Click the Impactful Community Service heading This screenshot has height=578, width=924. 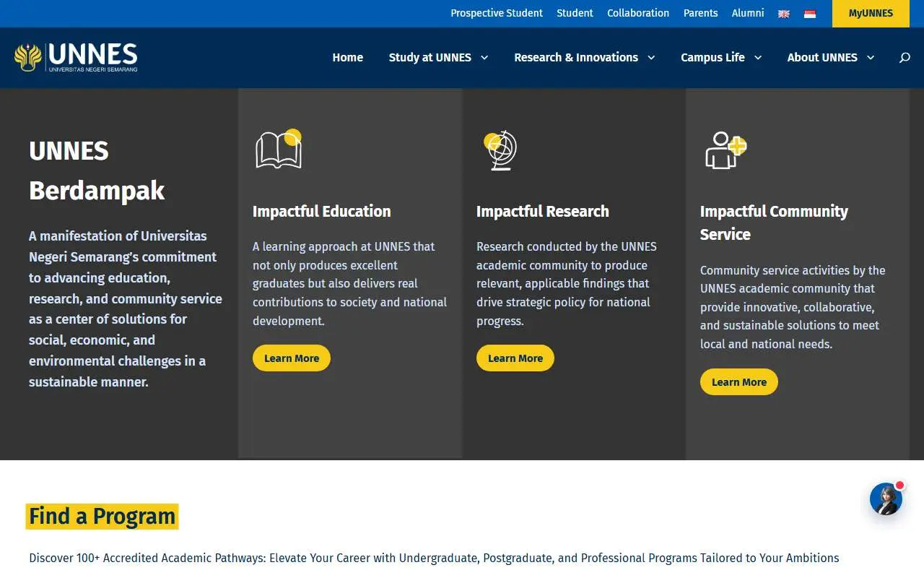point(774,223)
